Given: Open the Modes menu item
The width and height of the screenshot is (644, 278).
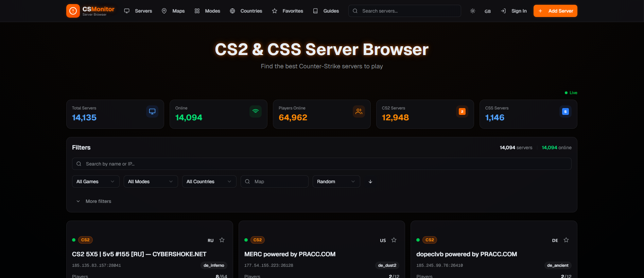Looking at the screenshot, I should pos(207,11).
